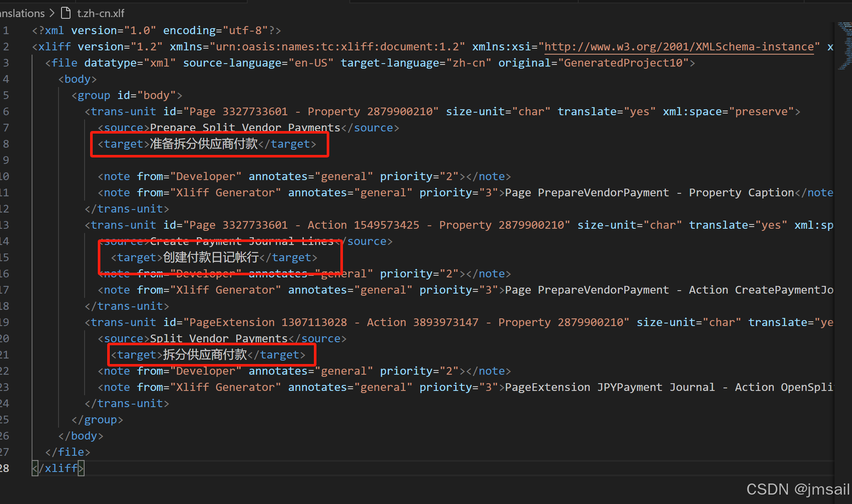The width and height of the screenshot is (852, 504).
Task: Click the group id="body" tag
Action: click(127, 96)
